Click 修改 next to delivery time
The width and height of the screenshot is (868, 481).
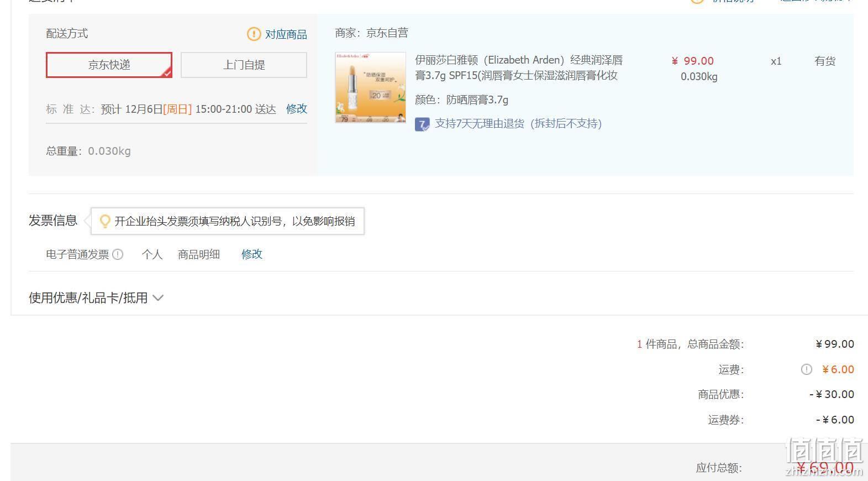pyautogui.click(x=297, y=109)
